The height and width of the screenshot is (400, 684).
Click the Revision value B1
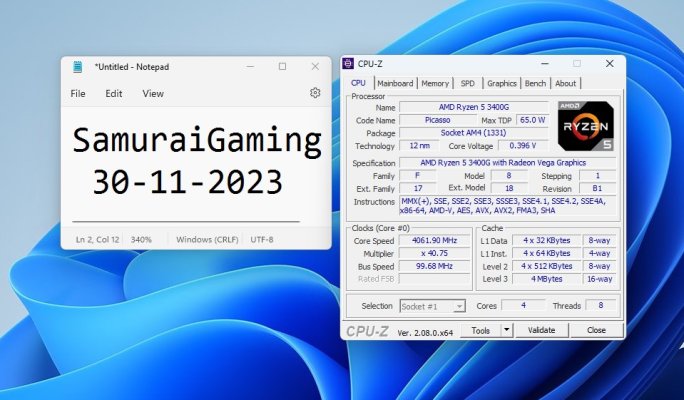click(x=597, y=188)
